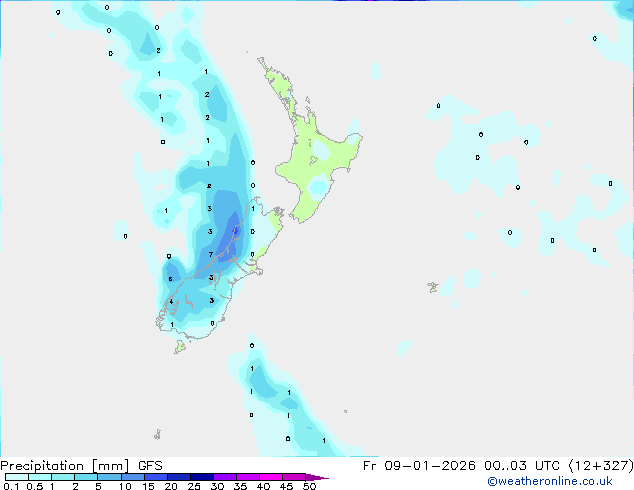Click the 25–30 mm navy legend swatch
Viewport: 634px width, 490px height.
(x=201, y=477)
